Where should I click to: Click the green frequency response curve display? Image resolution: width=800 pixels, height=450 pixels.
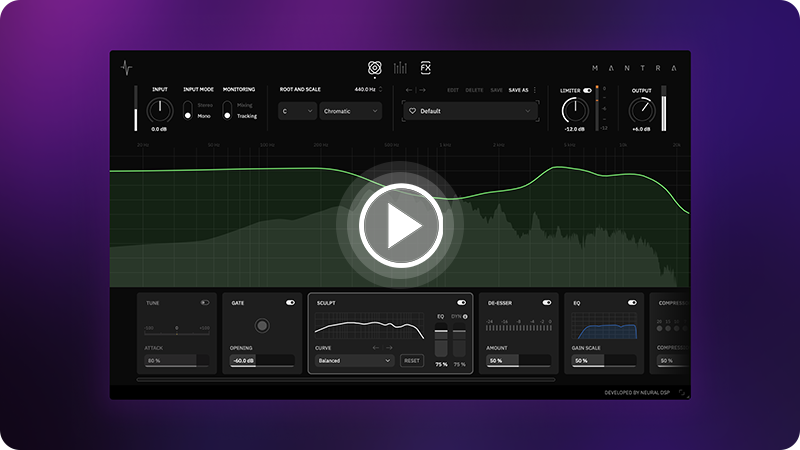399,219
